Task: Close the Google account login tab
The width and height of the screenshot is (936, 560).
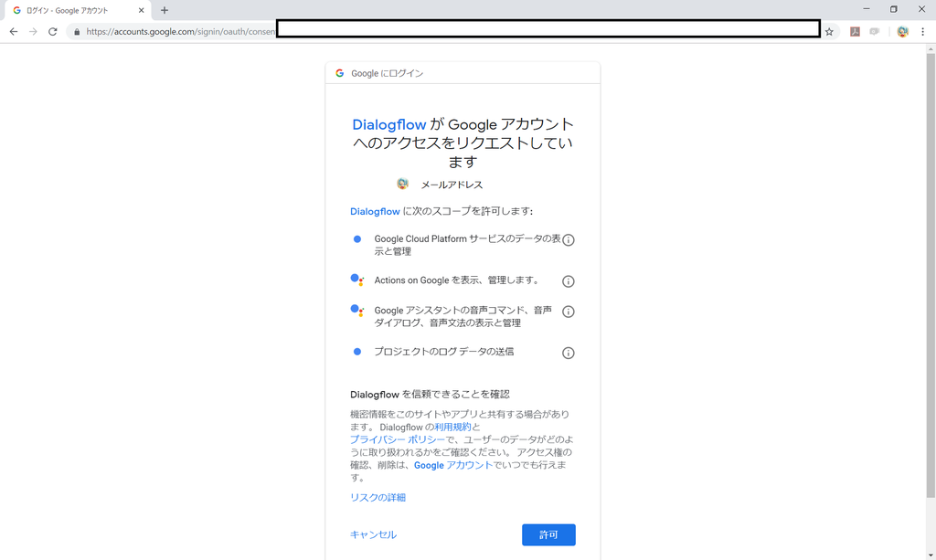Action: 142,10
